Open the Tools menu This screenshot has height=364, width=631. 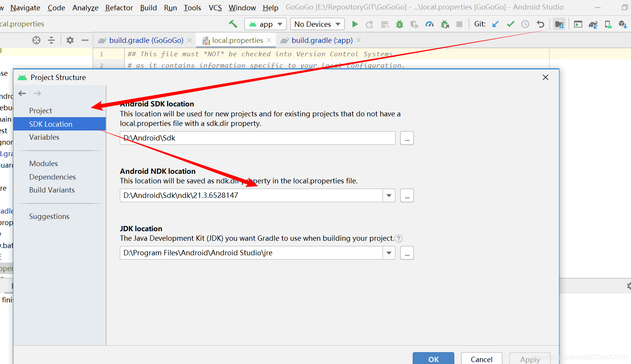(192, 8)
